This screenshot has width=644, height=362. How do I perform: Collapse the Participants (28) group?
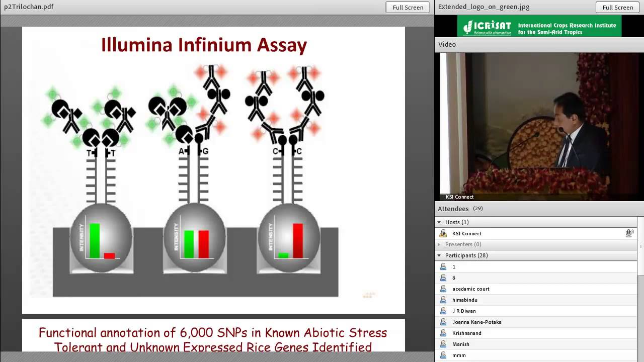click(x=439, y=255)
